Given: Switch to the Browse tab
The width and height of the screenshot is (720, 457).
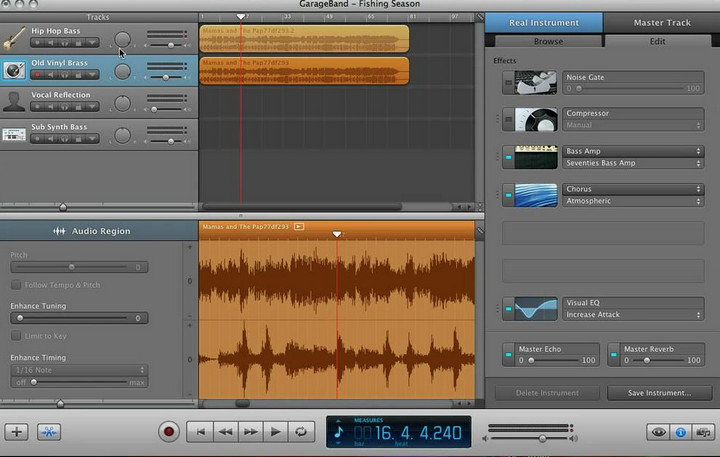Looking at the screenshot, I should click(x=548, y=42).
